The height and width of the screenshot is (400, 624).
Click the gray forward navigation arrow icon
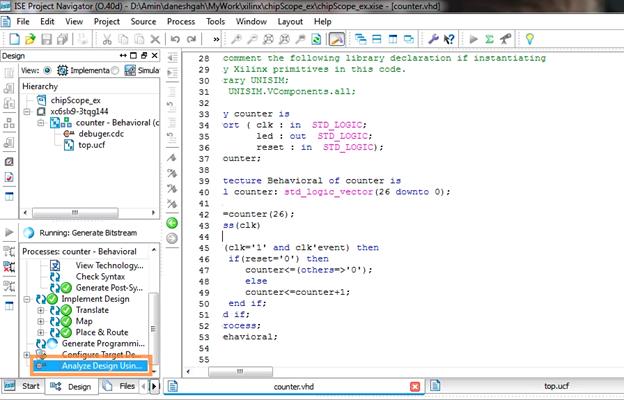tap(172, 238)
